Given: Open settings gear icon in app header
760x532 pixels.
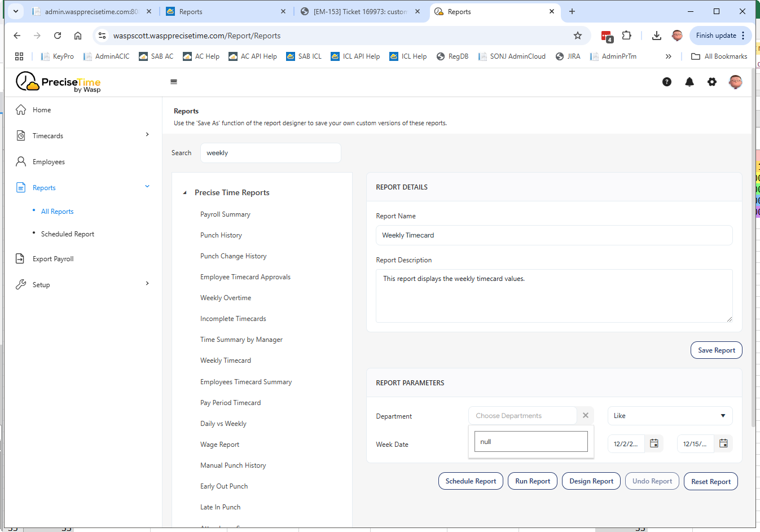Looking at the screenshot, I should click(x=712, y=82).
